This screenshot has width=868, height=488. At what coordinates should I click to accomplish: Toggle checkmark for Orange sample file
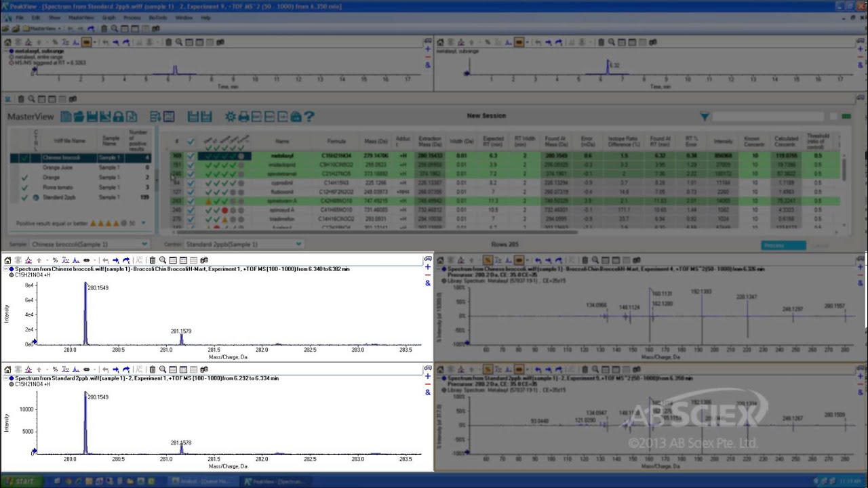click(24, 178)
